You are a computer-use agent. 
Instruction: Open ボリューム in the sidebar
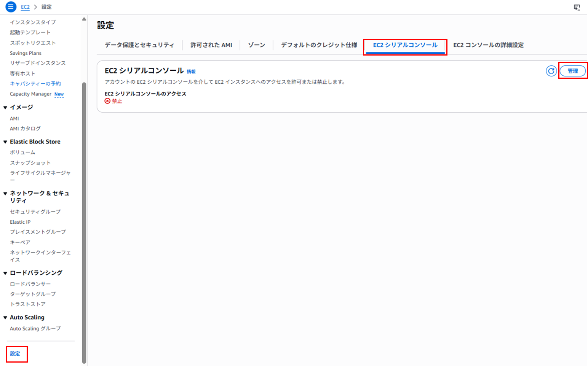22,152
